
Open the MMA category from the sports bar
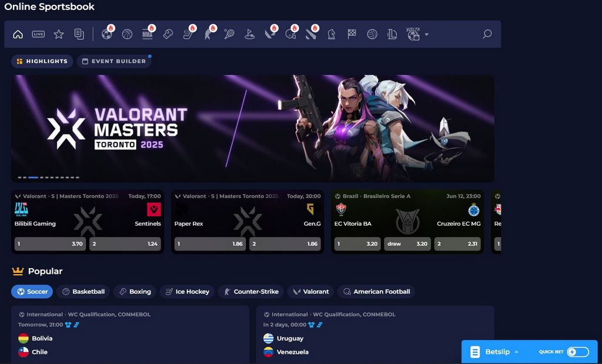pyautogui.click(x=146, y=34)
